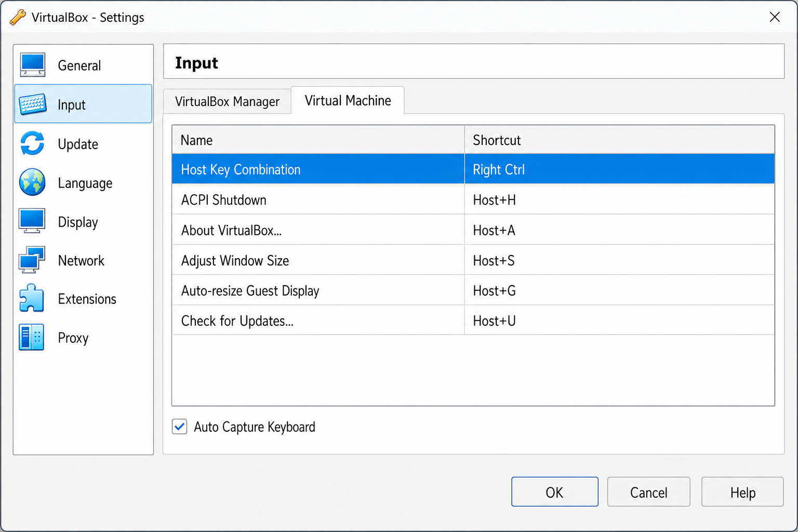Open Help for this dialog

pyautogui.click(x=742, y=491)
